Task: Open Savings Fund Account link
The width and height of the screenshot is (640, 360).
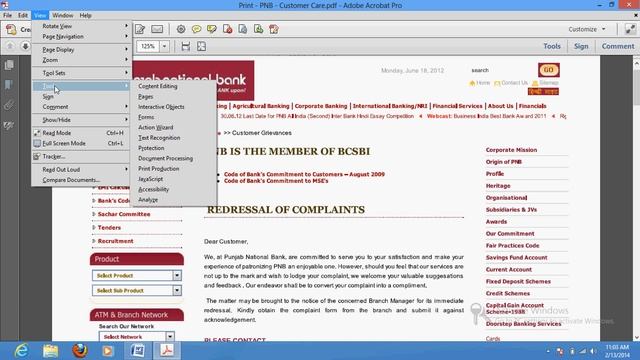Action: click(x=516, y=258)
